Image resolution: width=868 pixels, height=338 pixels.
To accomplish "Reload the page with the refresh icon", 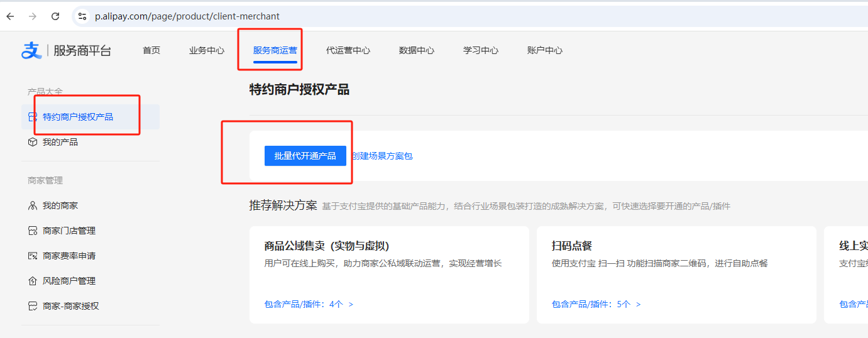I will click(x=55, y=16).
